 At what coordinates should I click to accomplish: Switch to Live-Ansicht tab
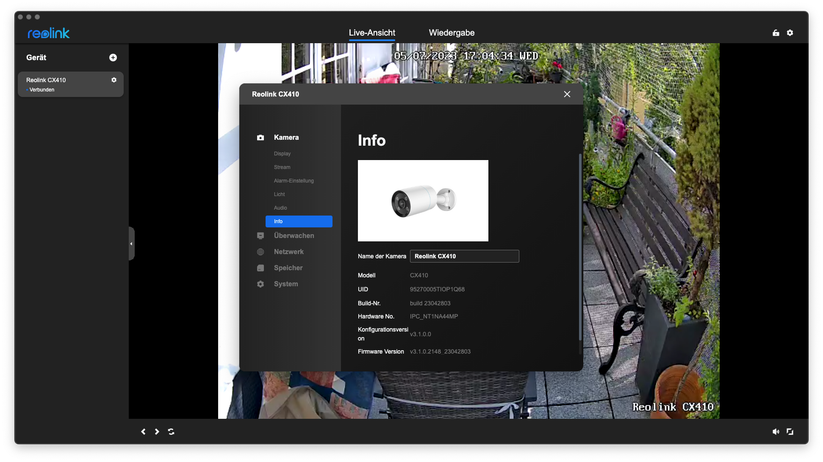(x=372, y=33)
